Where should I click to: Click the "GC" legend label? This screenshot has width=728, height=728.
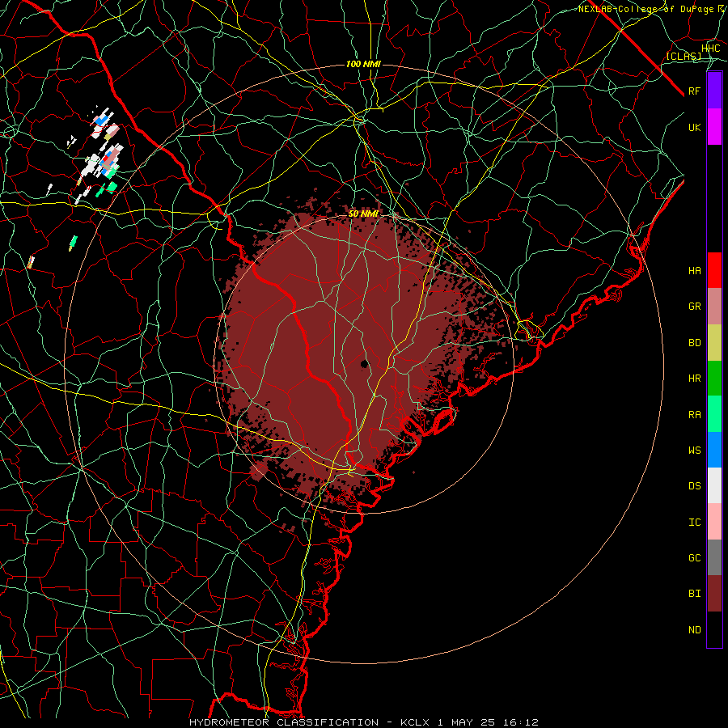[695, 558]
